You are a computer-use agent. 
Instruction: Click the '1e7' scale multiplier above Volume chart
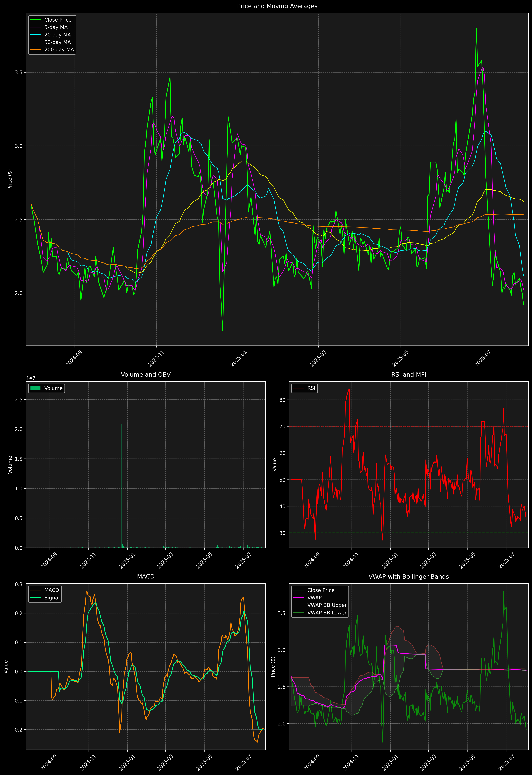tap(31, 379)
